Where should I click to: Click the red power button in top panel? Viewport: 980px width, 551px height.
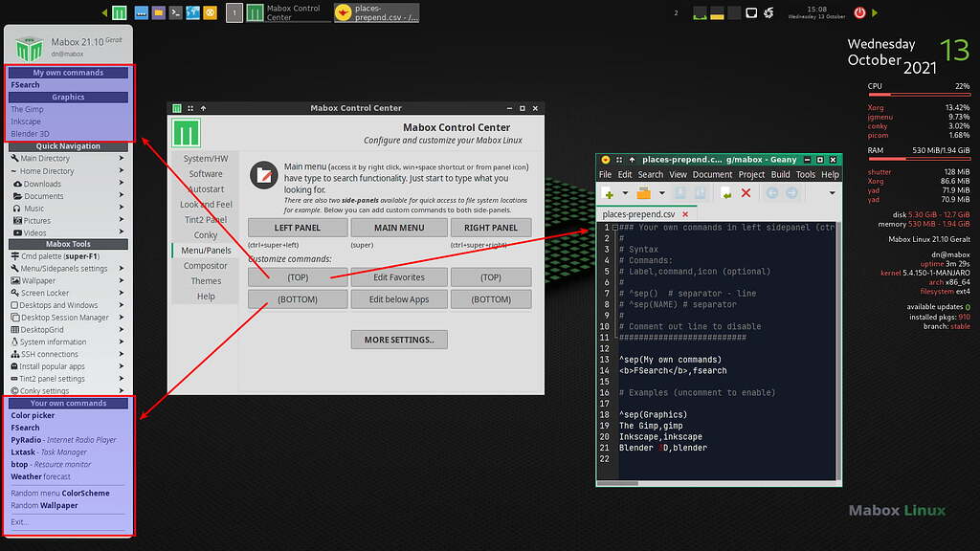tap(859, 12)
